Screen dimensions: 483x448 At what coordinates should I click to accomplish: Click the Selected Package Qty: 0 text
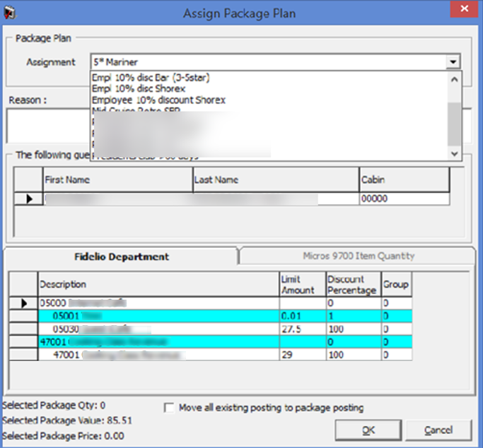coord(54,405)
